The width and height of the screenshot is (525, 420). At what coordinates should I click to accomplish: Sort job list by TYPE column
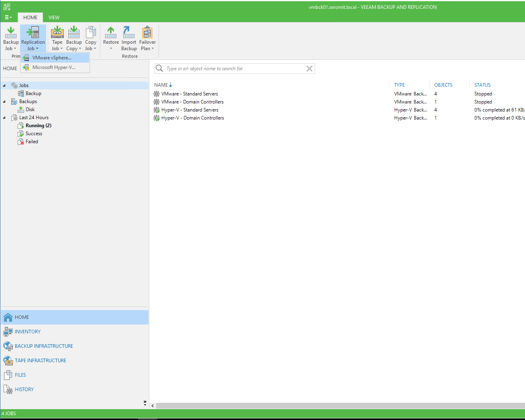[399, 85]
